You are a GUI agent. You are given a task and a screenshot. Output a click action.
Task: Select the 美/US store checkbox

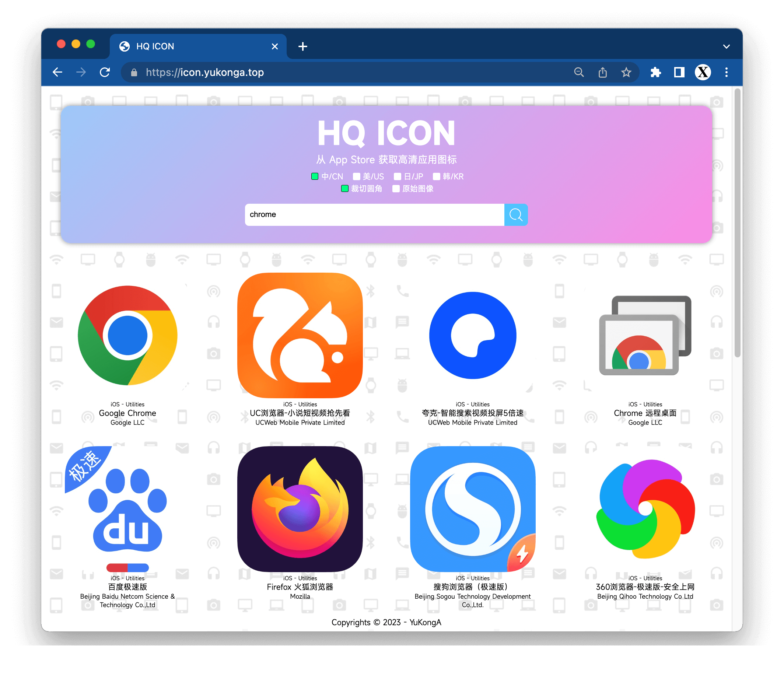356,176
